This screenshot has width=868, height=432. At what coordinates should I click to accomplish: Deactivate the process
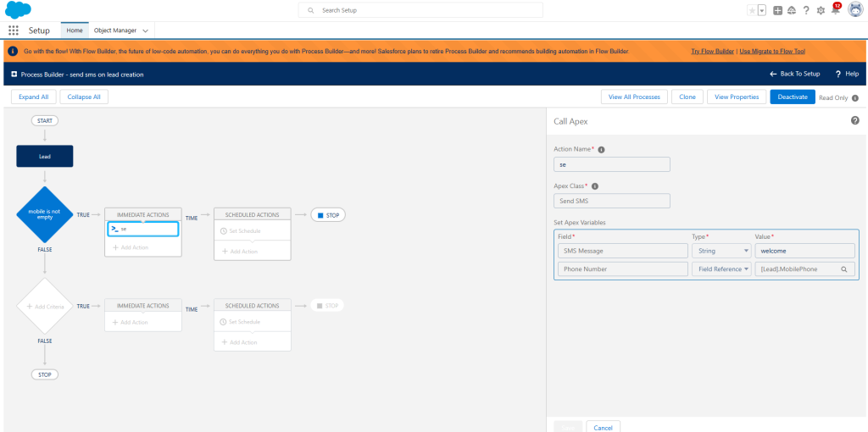(x=793, y=97)
